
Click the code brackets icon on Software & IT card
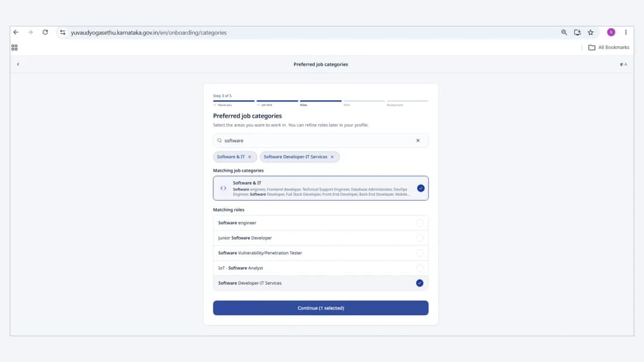[x=223, y=189]
